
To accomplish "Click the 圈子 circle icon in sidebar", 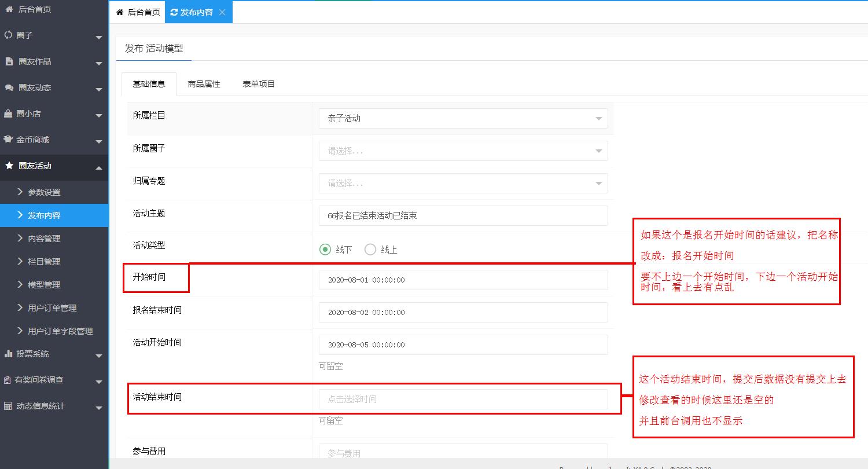I will [x=8, y=35].
